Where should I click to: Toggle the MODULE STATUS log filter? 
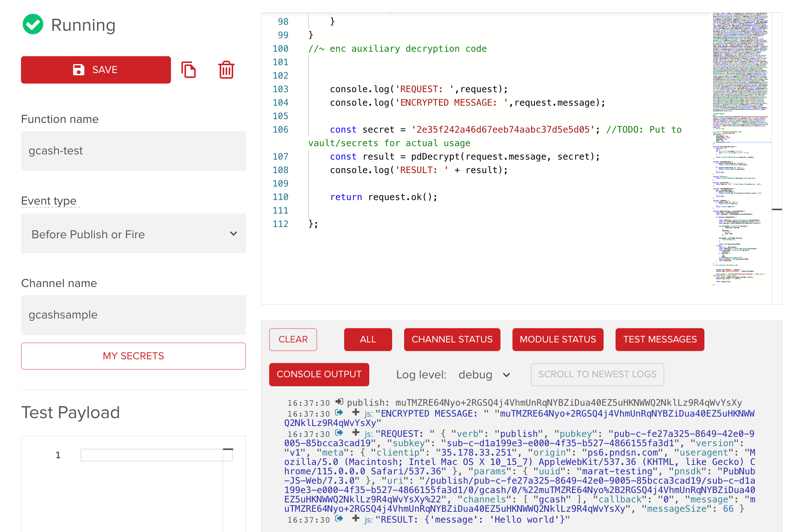pyautogui.click(x=557, y=339)
